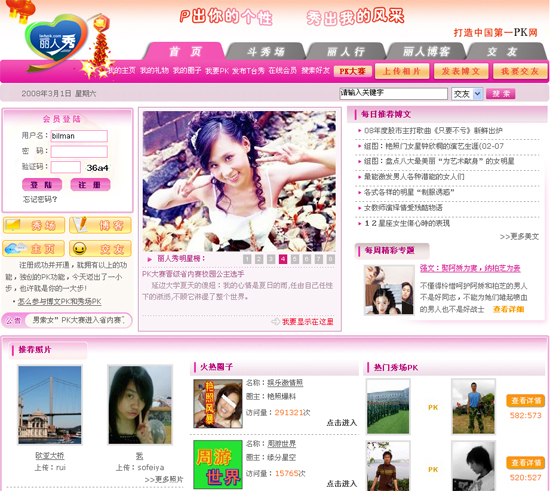Click the keyword search input box
Image resolution: width=550 pixels, height=491 pixels.
[x=394, y=93]
